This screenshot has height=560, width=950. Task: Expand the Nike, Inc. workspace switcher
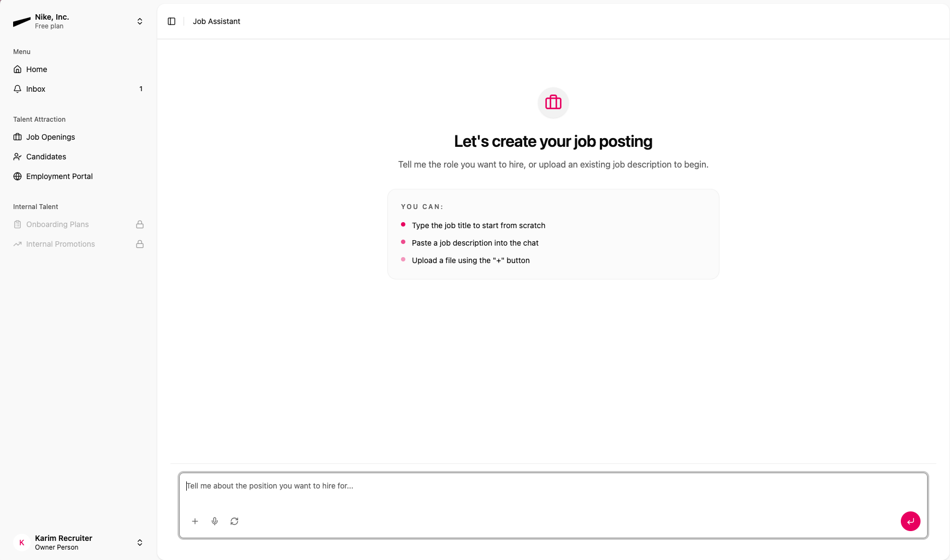coord(139,21)
